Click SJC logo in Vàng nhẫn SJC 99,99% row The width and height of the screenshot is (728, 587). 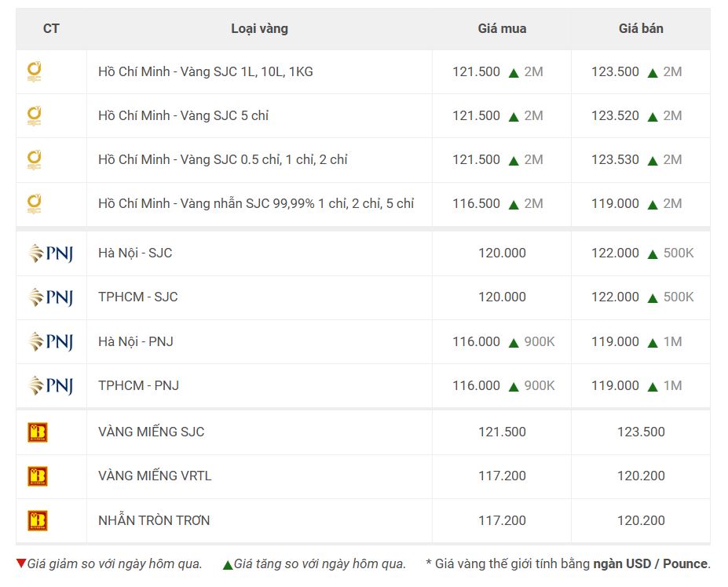tap(34, 203)
